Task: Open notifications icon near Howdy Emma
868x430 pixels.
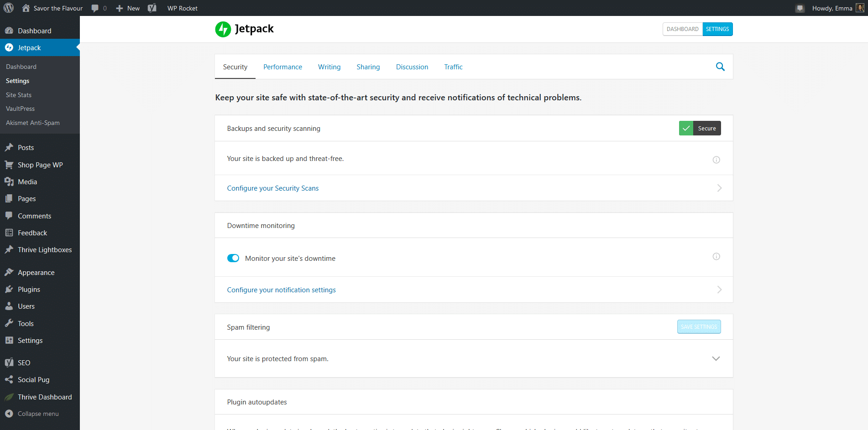Action: click(800, 8)
